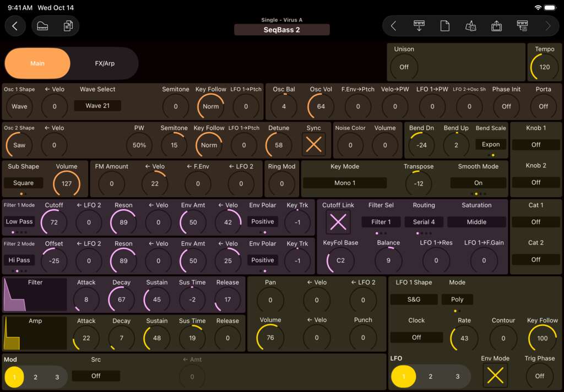Select the active LFO 1 tab

click(x=404, y=376)
